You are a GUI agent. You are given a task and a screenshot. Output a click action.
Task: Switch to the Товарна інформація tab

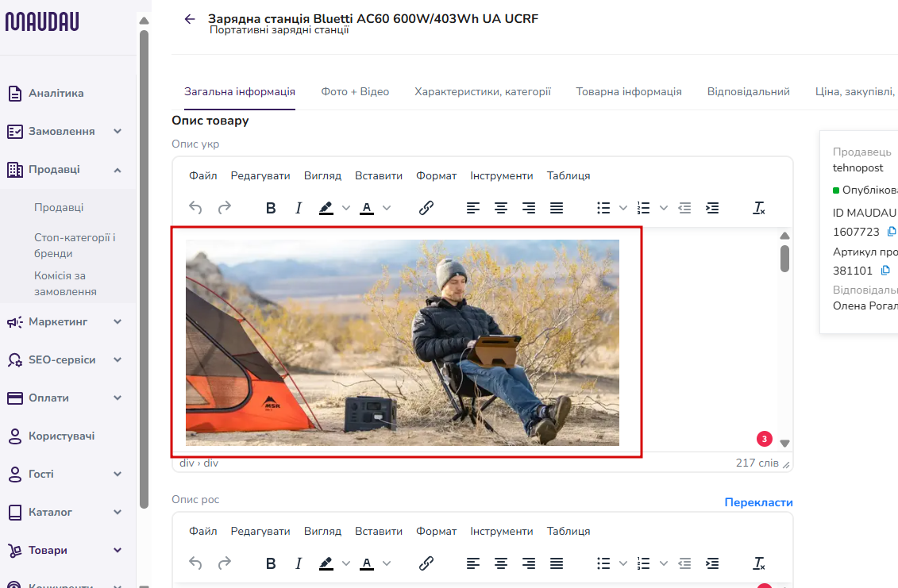[629, 91]
